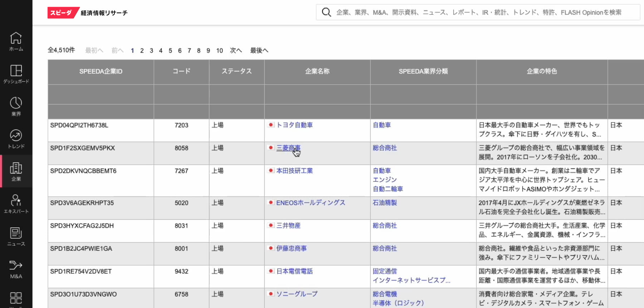The height and width of the screenshot is (308, 644).
Task: Click Japan flag icon beside 三井物産
Action: pos(271,225)
